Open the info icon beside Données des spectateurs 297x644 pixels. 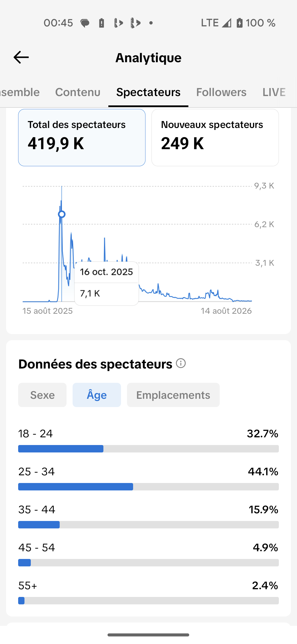pos(181,363)
